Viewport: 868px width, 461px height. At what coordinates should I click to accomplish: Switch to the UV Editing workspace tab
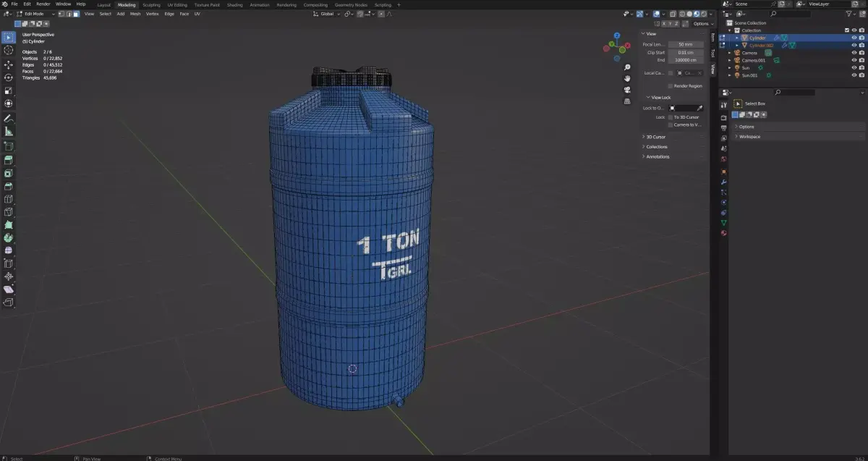(177, 4)
